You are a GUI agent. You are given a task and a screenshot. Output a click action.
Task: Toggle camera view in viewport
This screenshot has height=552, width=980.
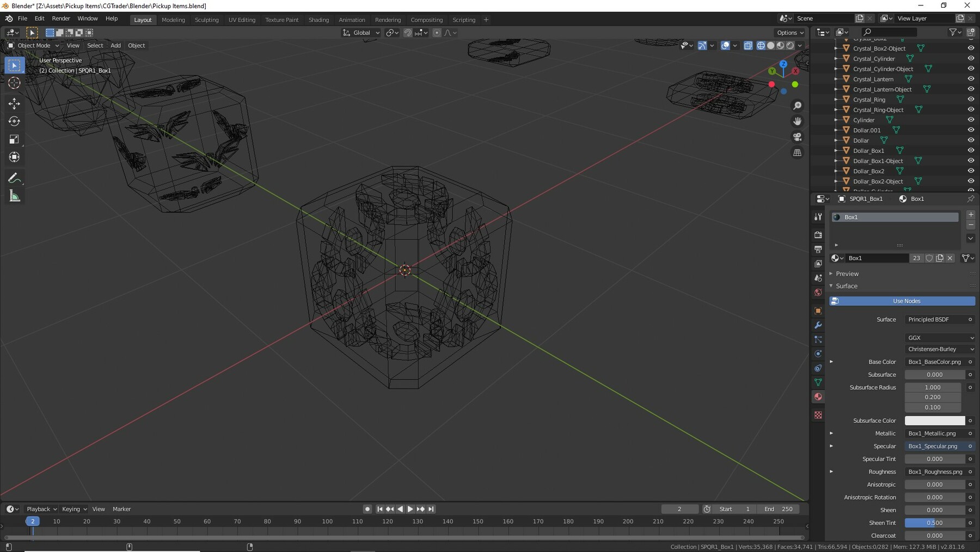pyautogui.click(x=797, y=137)
